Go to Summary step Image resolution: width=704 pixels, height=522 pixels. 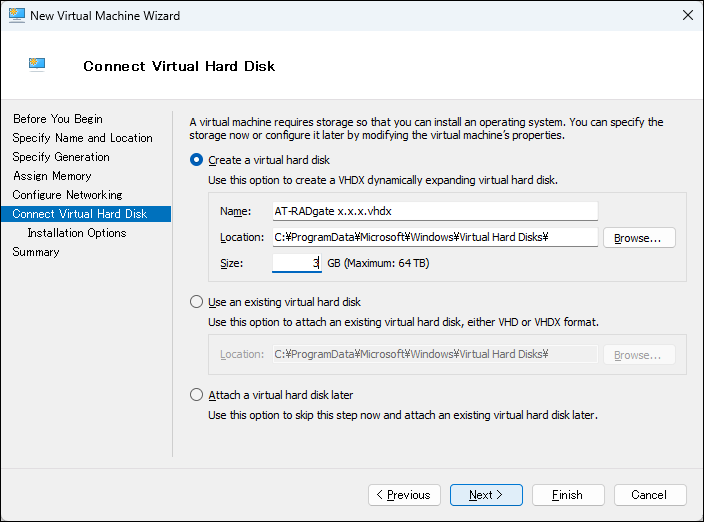tap(35, 252)
